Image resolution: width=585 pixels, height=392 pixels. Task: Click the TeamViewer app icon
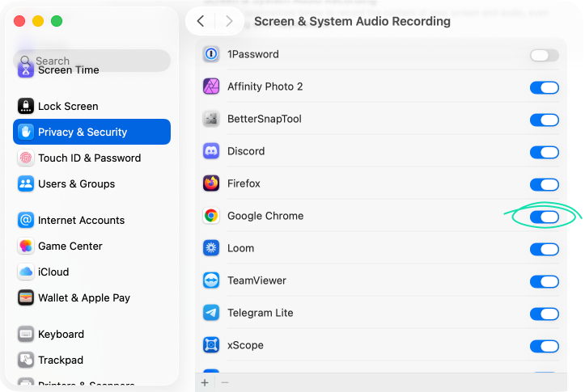(211, 280)
